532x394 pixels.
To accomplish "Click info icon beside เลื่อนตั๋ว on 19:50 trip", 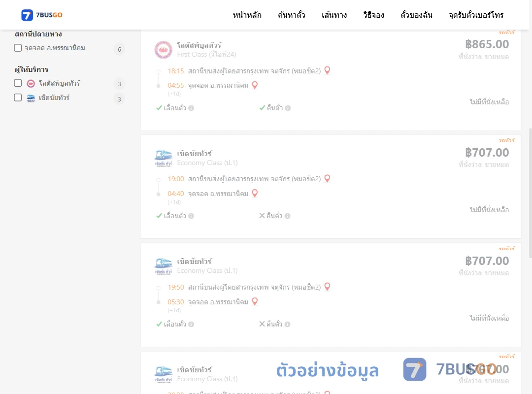I will coord(191,324).
